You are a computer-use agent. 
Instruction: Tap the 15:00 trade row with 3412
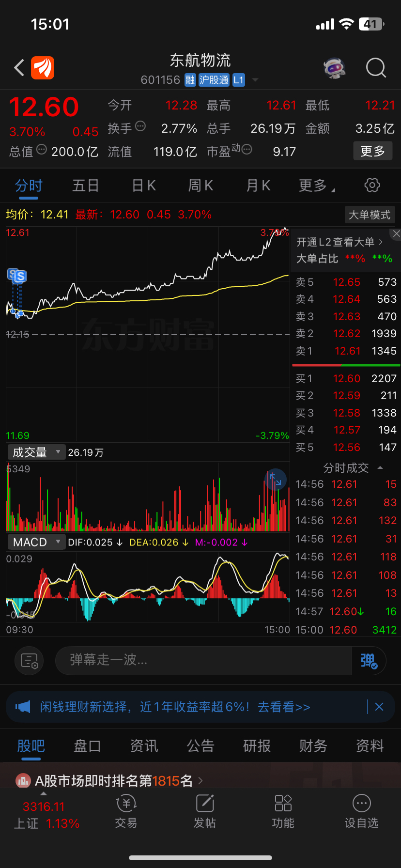(346, 630)
